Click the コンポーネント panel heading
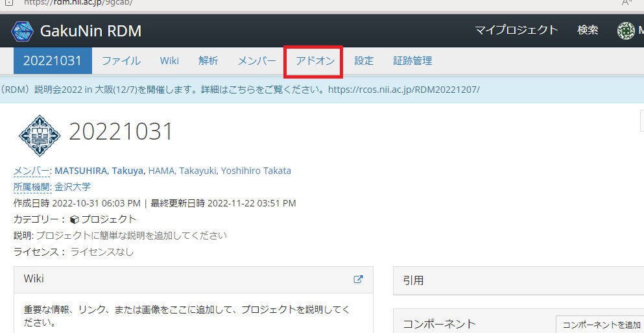The height and width of the screenshot is (333, 644). click(439, 325)
